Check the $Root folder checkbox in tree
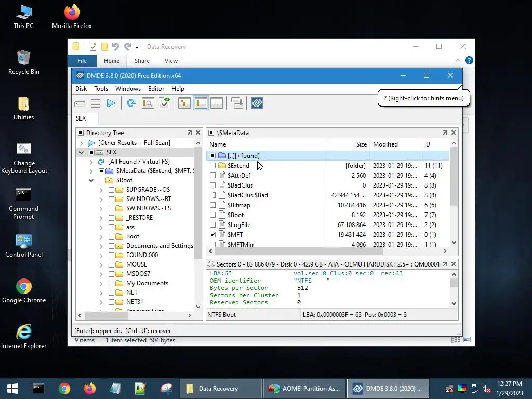The image size is (532, 399). coord(101,180)
